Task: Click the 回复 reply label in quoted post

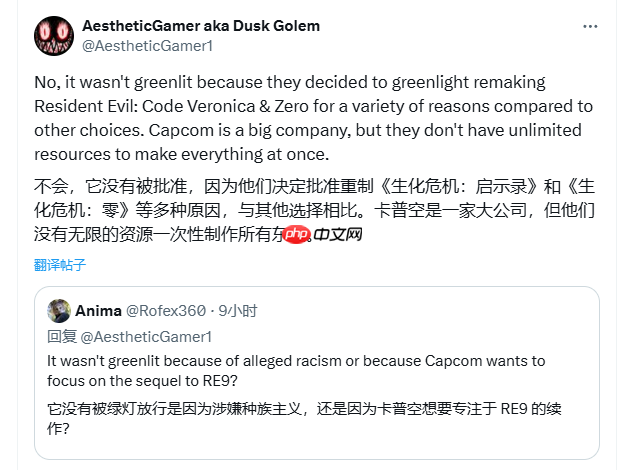Action: pos(61,336)
